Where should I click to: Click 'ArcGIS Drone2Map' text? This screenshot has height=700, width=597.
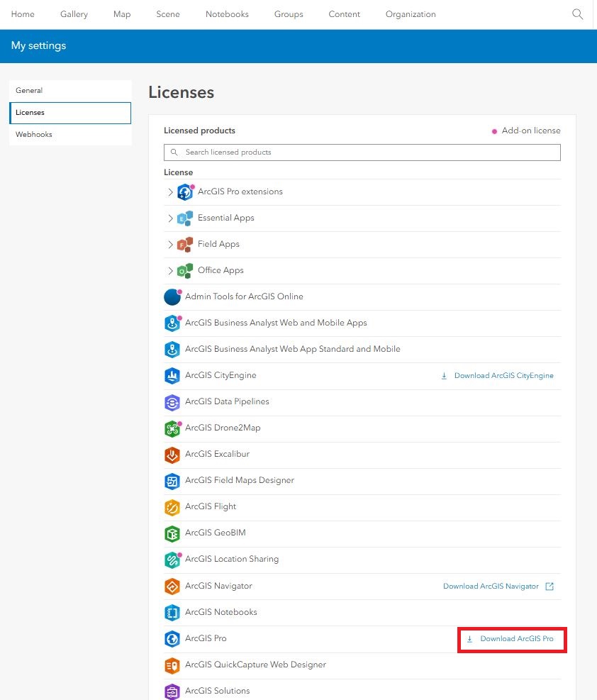click(x=223, y=428)
